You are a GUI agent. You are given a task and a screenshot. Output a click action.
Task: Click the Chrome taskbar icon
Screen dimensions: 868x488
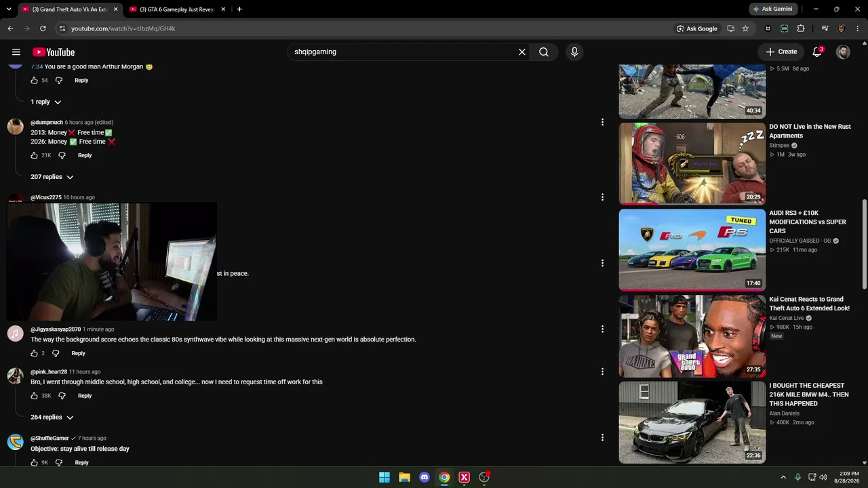point(444,477)
